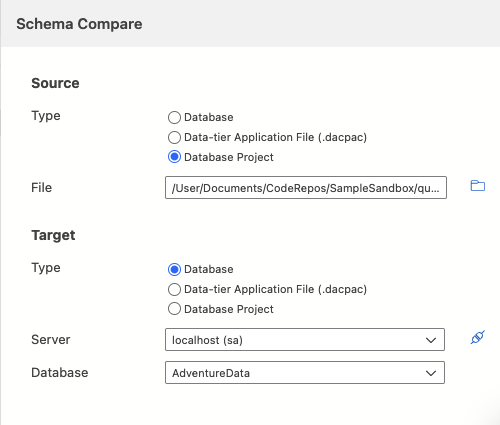The image size is (500, 425).
Task: Select Source Data-tier Application File (.dacpac) option
Action: (174, 137)
